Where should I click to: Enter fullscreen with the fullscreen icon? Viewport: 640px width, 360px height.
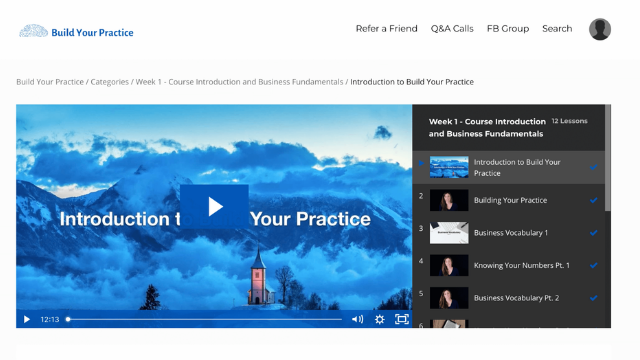click(402, 319)
